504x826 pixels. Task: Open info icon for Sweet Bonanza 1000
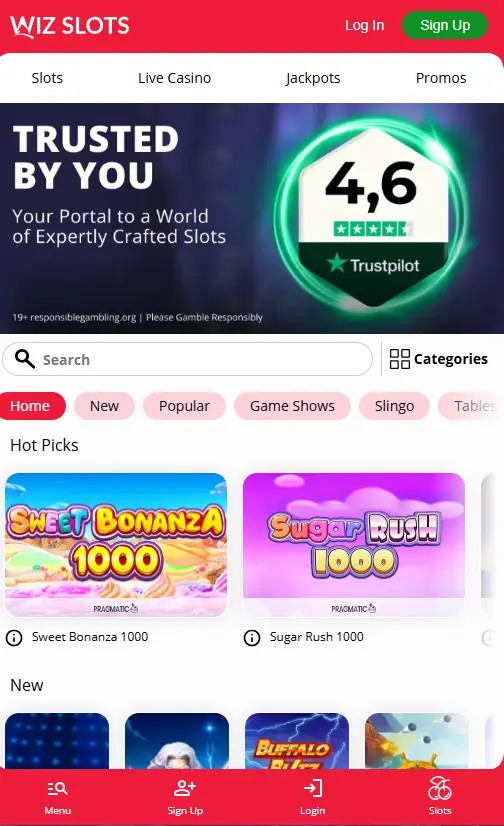[x=14, y=638]
